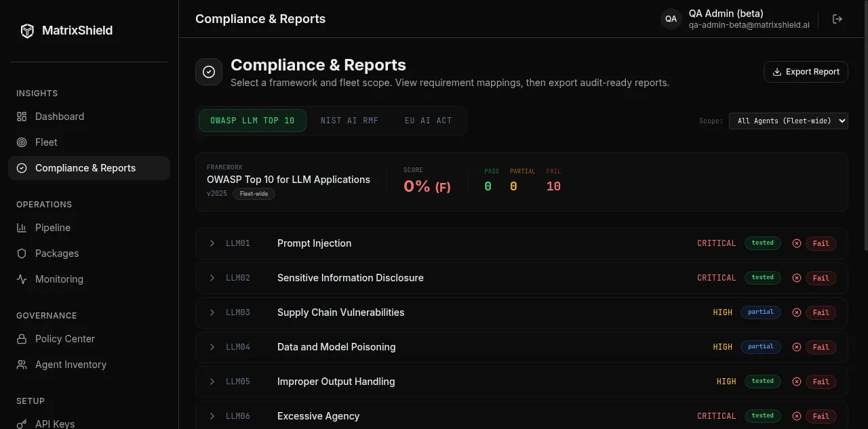Click the Sensitive Information Disclosure row title
This screenshot has width=868, height=429.
pyautogui.click(x=351, y=278)
